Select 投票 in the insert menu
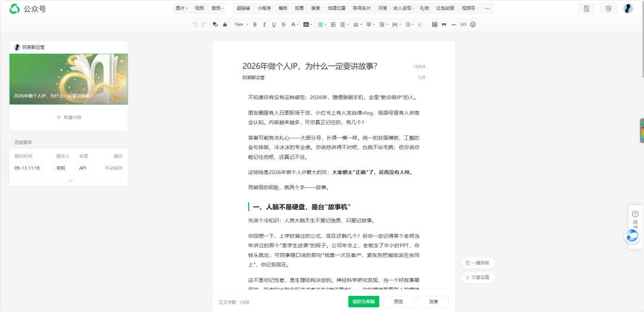The image size is (644, 312). tap(299, 8)
